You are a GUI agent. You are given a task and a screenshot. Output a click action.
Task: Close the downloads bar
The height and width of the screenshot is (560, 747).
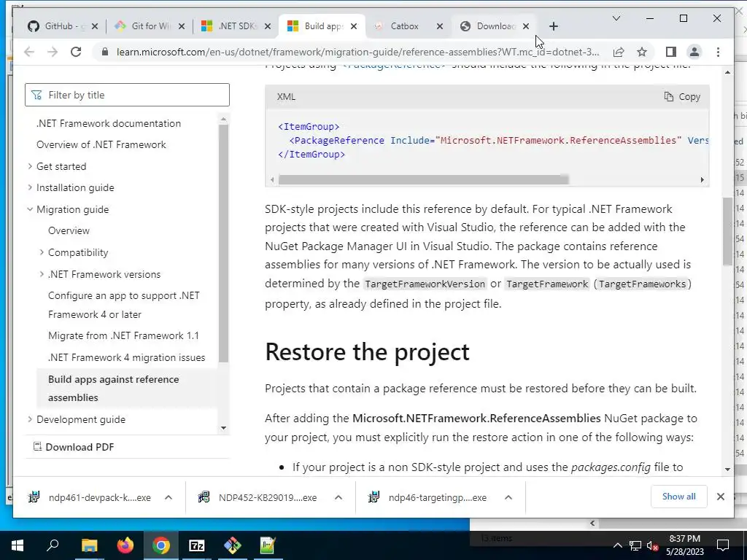click(x=720, y=497)
